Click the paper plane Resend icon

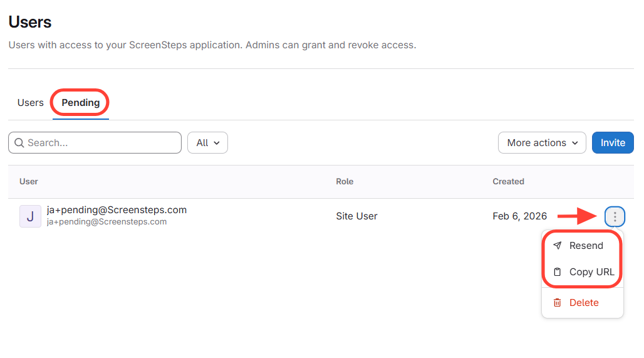click(558, 246)
